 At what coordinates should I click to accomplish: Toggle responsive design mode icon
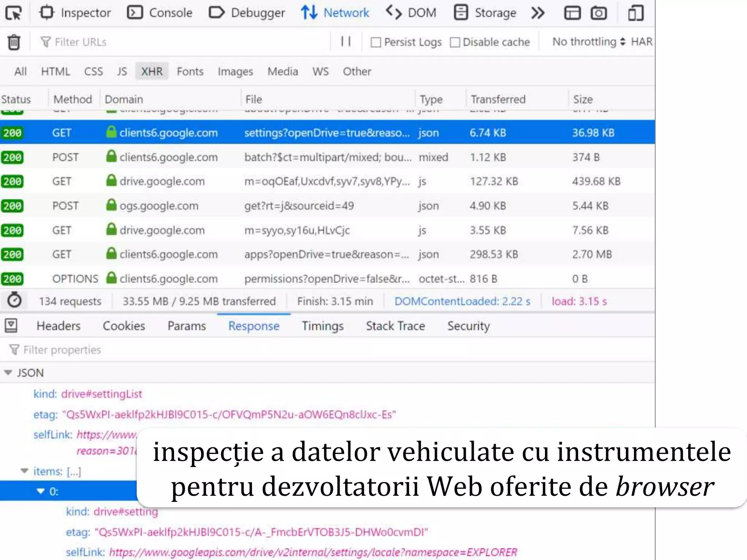pos(636,13)
